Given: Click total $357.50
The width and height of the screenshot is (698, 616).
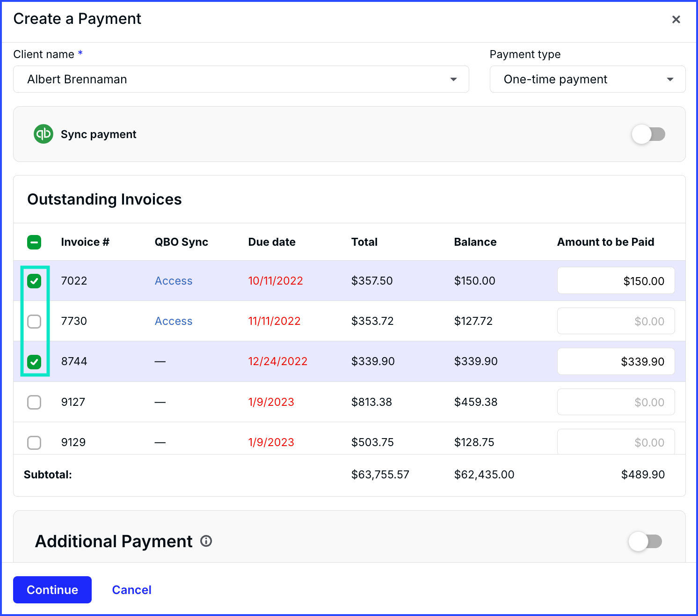Looking at the screenshot, I should tap(372, 281).
